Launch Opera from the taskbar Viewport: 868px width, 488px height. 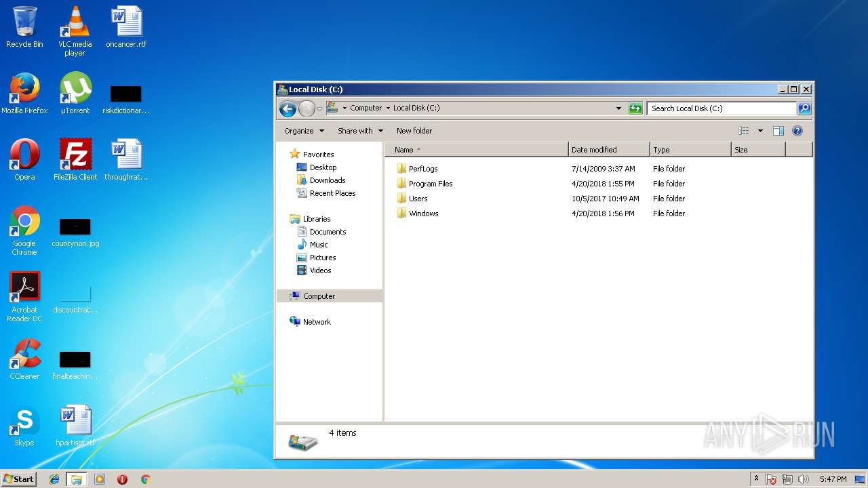pyautogui.click(x=123, y=479)
